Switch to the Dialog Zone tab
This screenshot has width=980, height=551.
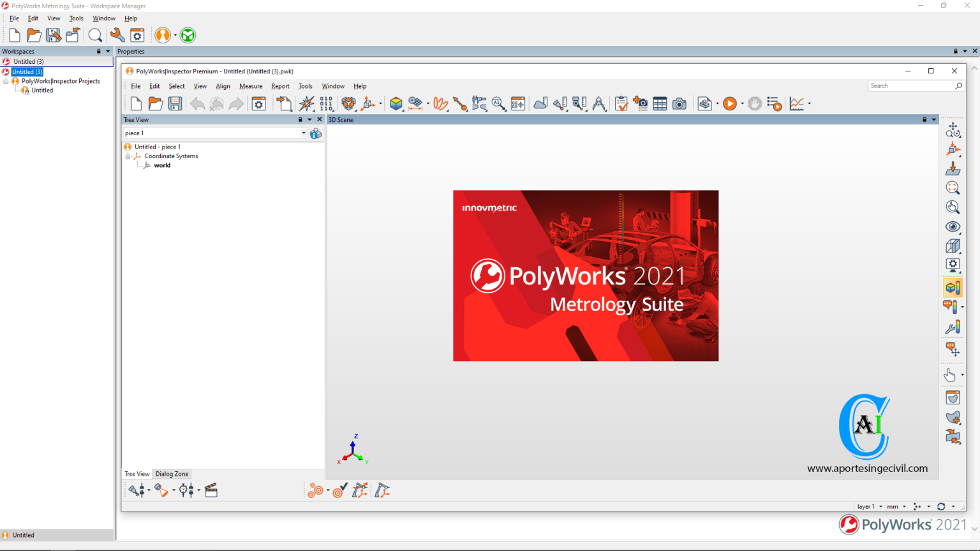click(171, 473)
